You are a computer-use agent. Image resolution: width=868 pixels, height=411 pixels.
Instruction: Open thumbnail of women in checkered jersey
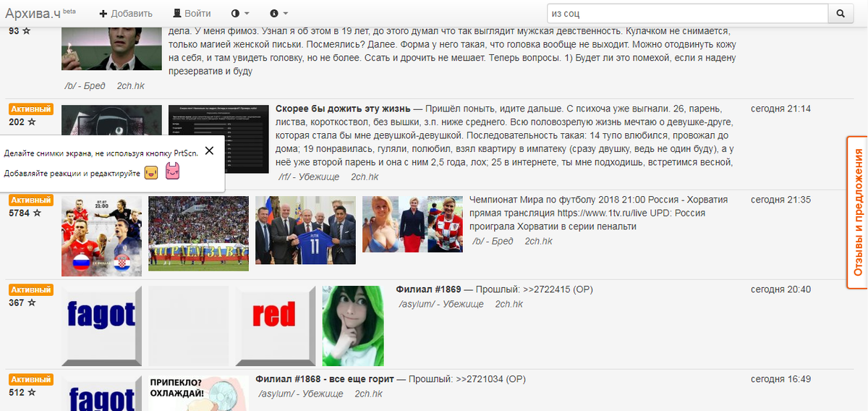click(412, 224)
